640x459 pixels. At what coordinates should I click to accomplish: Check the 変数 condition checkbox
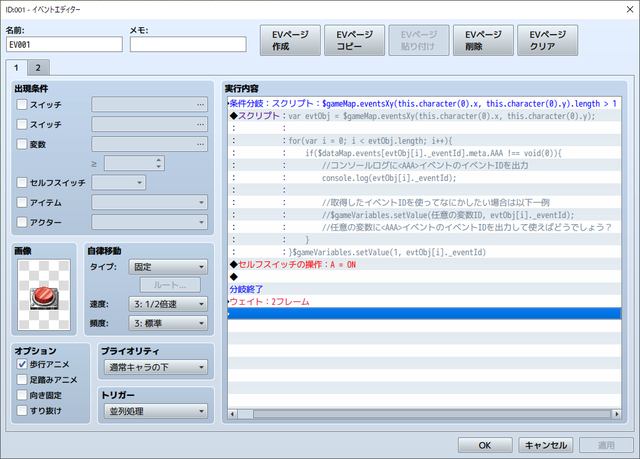[22, 144]
